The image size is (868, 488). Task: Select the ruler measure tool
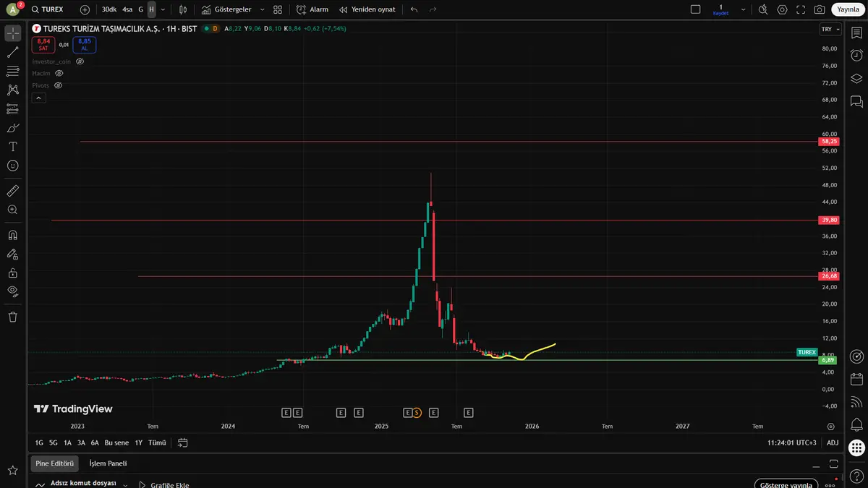pos(12,191)
